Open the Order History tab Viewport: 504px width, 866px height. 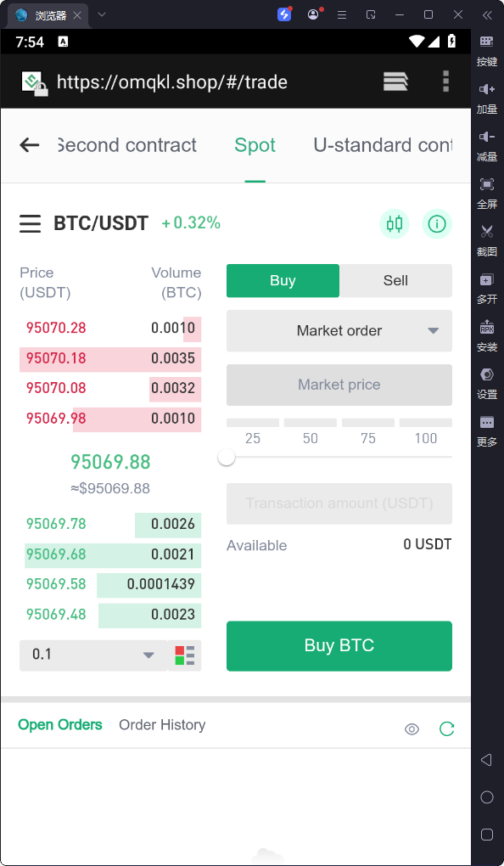coord(162,724)
